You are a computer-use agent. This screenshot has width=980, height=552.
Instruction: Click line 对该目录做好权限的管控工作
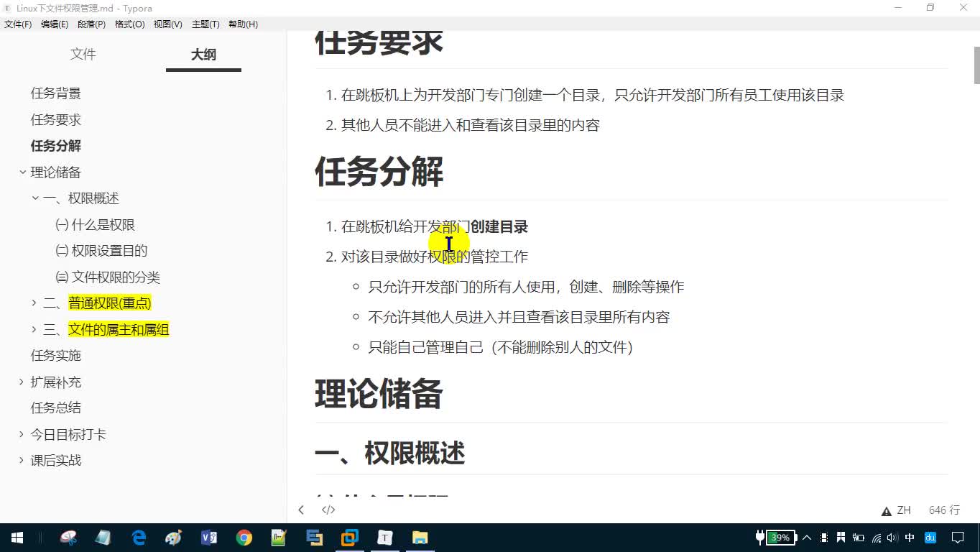tap(435, 257)
